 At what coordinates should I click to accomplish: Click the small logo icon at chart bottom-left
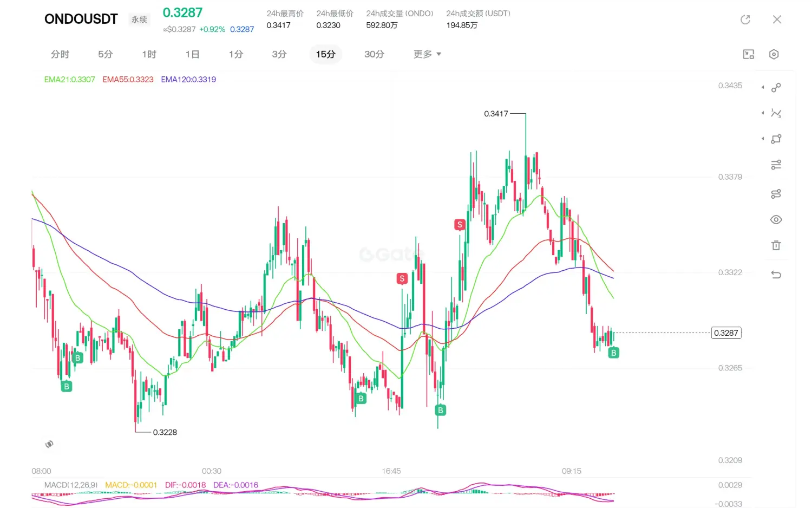click(x=49, y=444)
